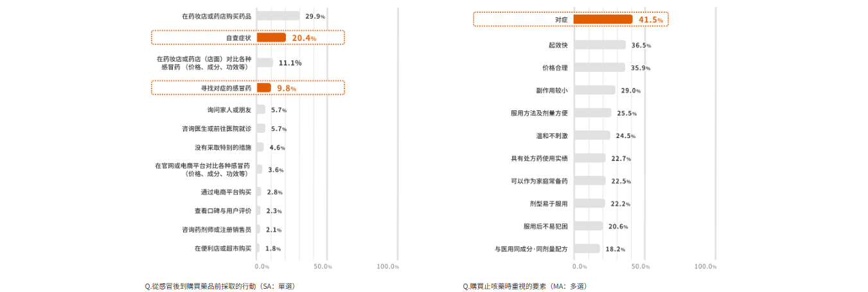Screen dimensions: 868x292
Task: Click the 在便利店或超市购买 label
Action: pos(223,248)
